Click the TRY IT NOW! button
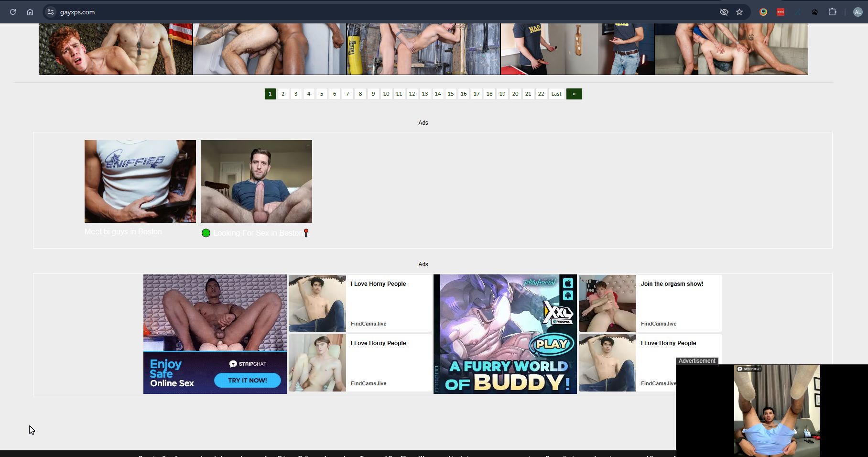 (x=247, y=381)
